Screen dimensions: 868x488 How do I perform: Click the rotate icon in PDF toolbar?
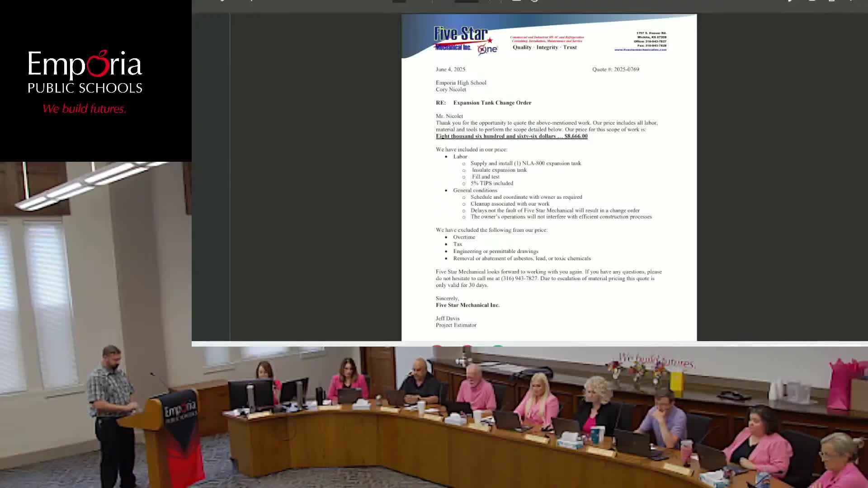(x=535, y=1)
